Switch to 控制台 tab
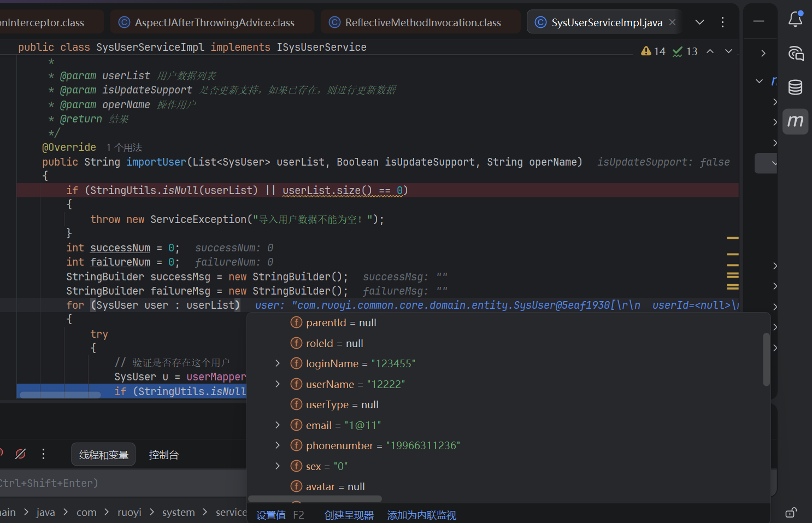This screenshot has height=523, width=812. click(163, 455)
